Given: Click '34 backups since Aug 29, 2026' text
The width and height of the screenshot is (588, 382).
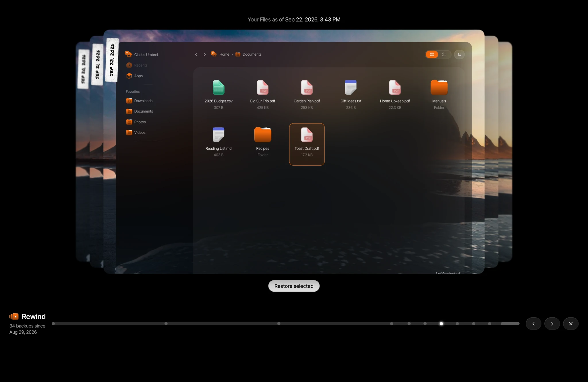Looking at the screenshot, I should (27, 329).
